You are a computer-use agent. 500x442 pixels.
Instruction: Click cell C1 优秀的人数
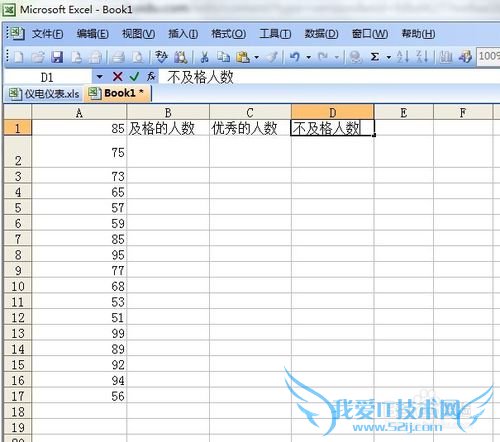[250, 128]
